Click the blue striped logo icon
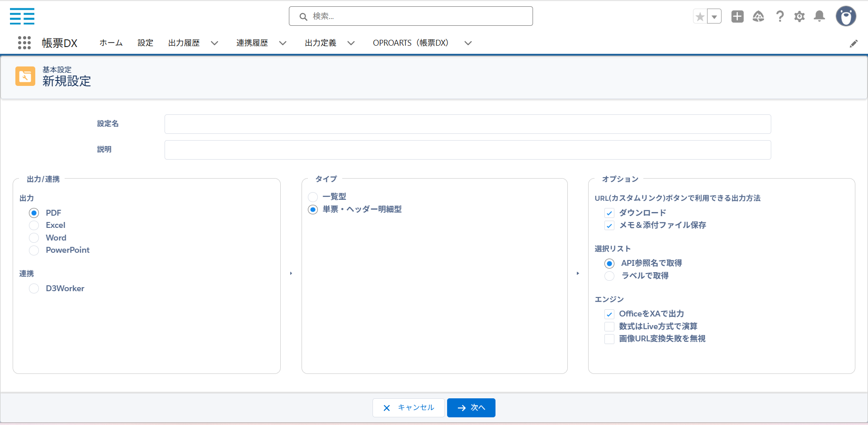 (22, 16)
